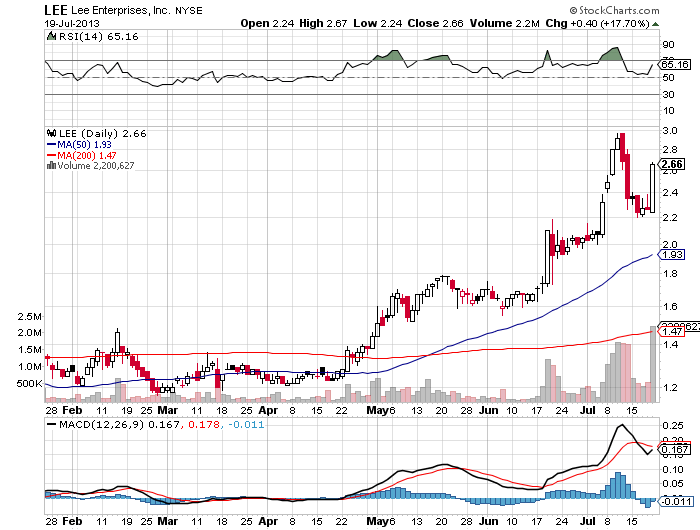Click the 'Volume 2,200,627' legend text
The width and height of the screenshot is (700, 530).
pyautogui.click(x=96, y=166)
